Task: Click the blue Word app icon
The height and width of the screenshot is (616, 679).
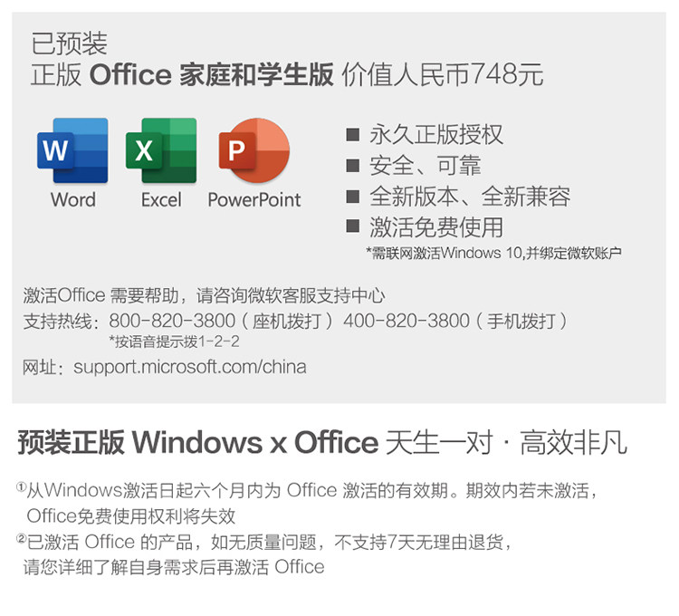Action: pyautogui.click(x=72, y=150)
